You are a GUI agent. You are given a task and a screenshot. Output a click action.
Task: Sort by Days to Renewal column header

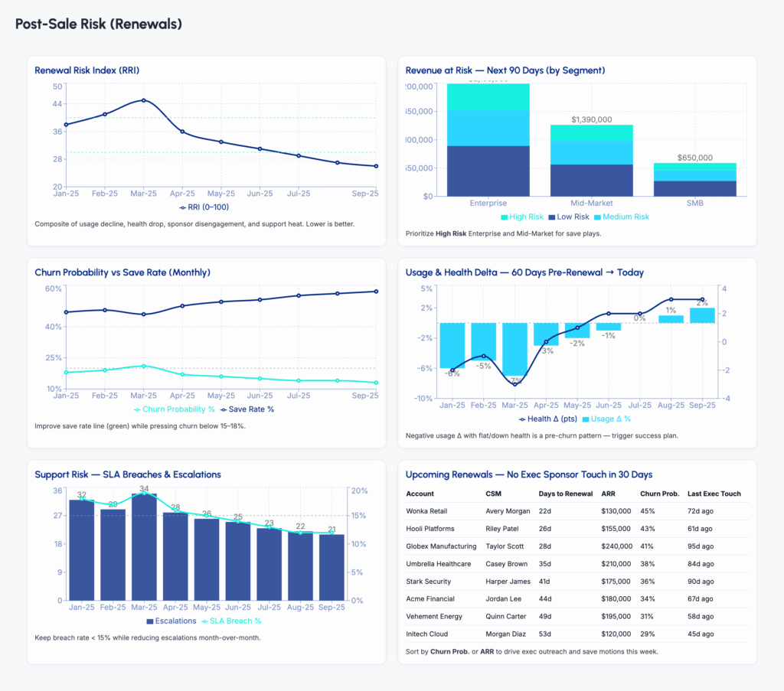[x=565, y=494]
